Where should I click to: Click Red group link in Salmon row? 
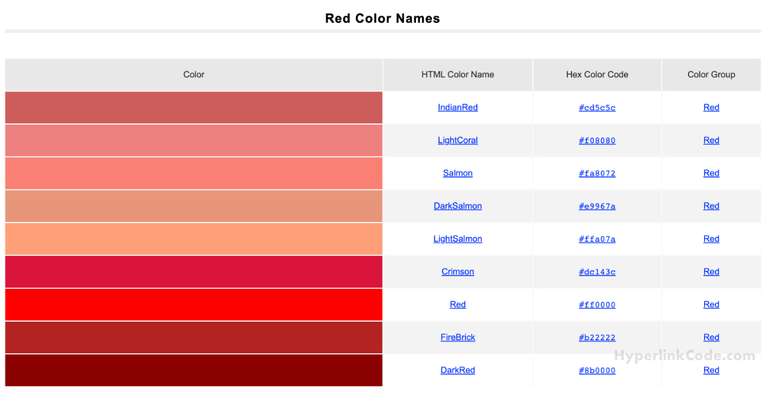[711, 173]
